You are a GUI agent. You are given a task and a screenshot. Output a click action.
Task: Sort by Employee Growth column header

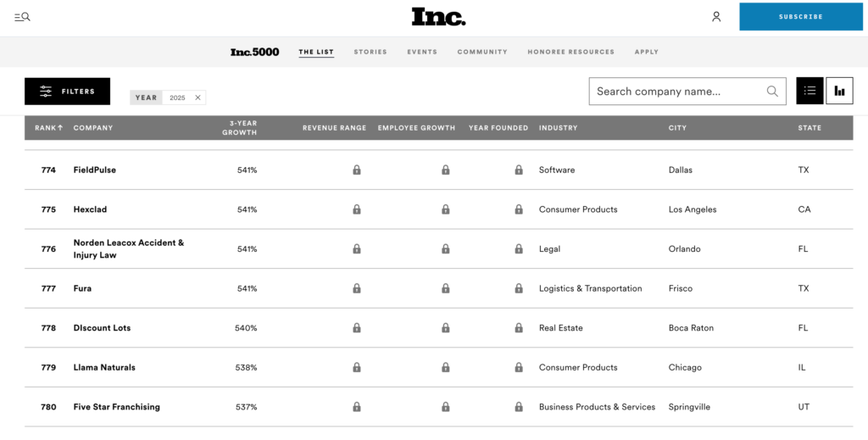click(x=416, y=128)
